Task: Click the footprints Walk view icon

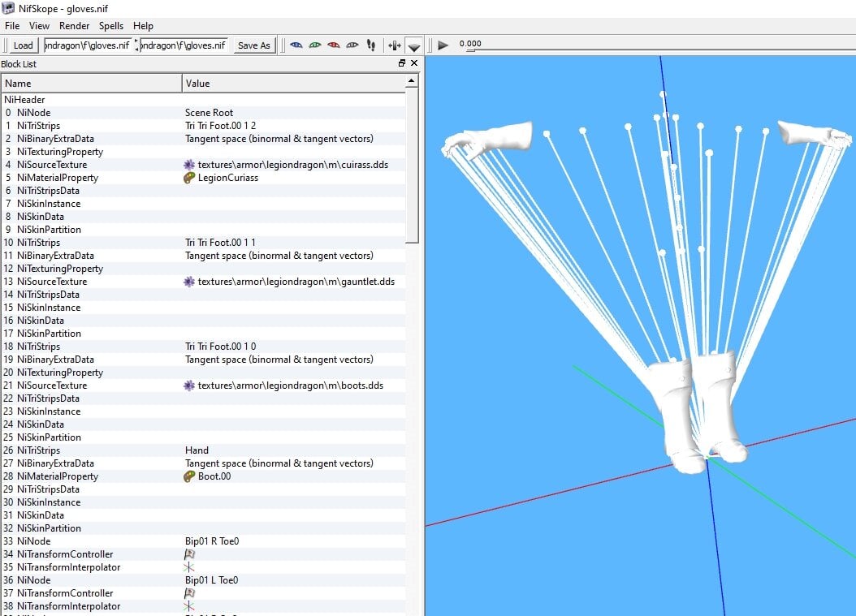Action: [x=371, y=45]
